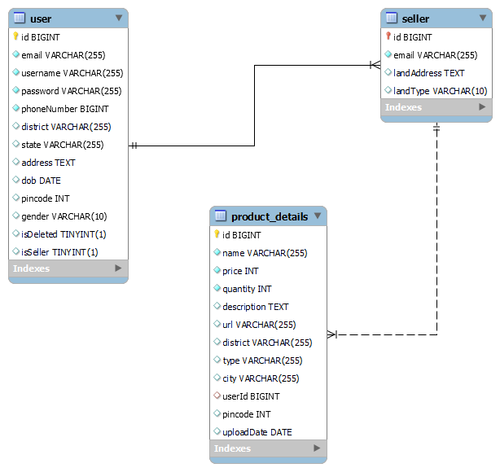Select the name VARCHAR(255) column text
This screenshot has width=500, height=471.
(265, 253)
